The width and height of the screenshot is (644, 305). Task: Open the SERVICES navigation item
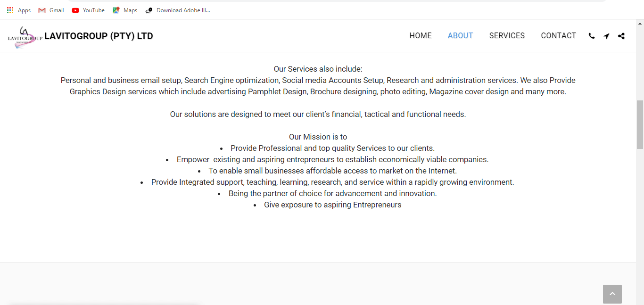[507, 36]
